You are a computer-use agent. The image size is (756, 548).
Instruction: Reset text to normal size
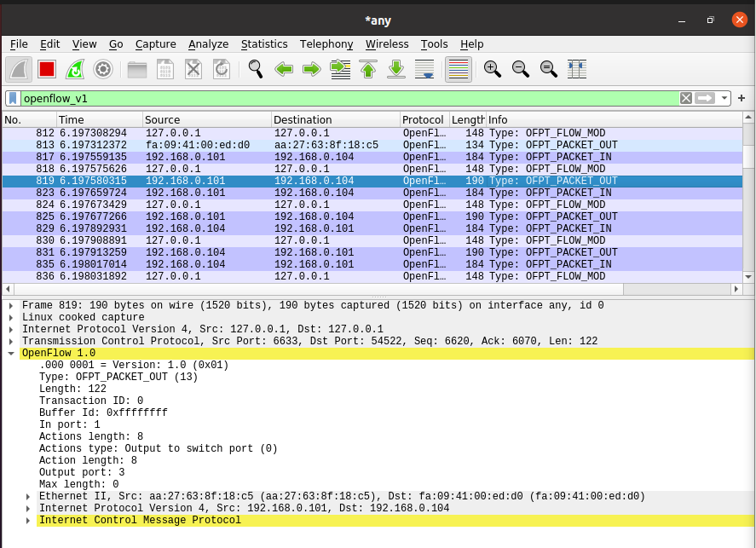(x=549, y=69)
